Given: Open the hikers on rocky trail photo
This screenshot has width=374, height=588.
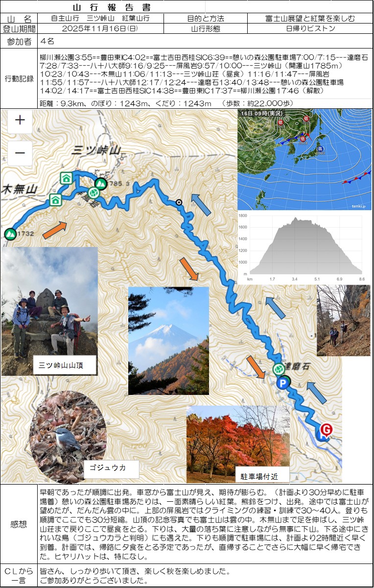Looking at the screenshot, I should pos(343,320).
